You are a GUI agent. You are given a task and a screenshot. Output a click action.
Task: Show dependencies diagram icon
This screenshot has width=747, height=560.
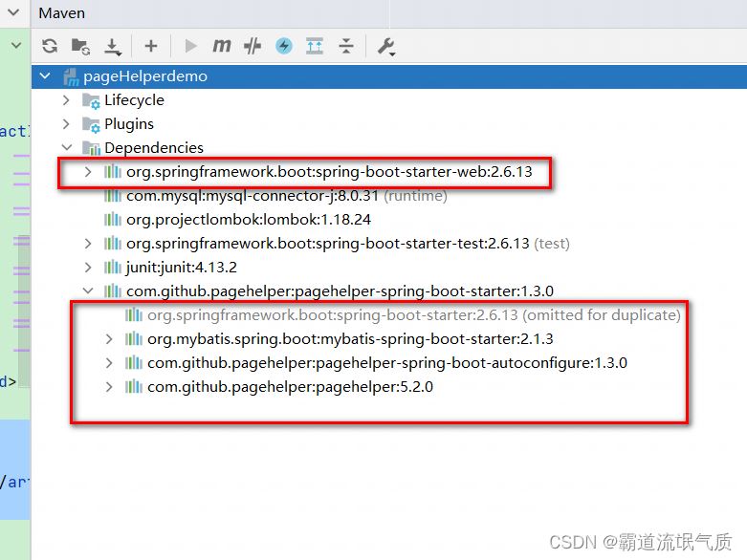coord(315,46)
